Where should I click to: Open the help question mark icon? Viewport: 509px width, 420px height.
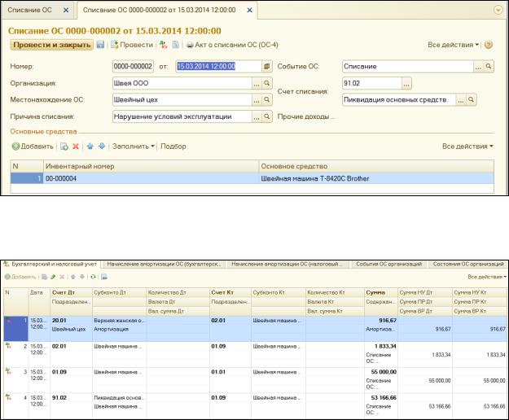(488, 45)
